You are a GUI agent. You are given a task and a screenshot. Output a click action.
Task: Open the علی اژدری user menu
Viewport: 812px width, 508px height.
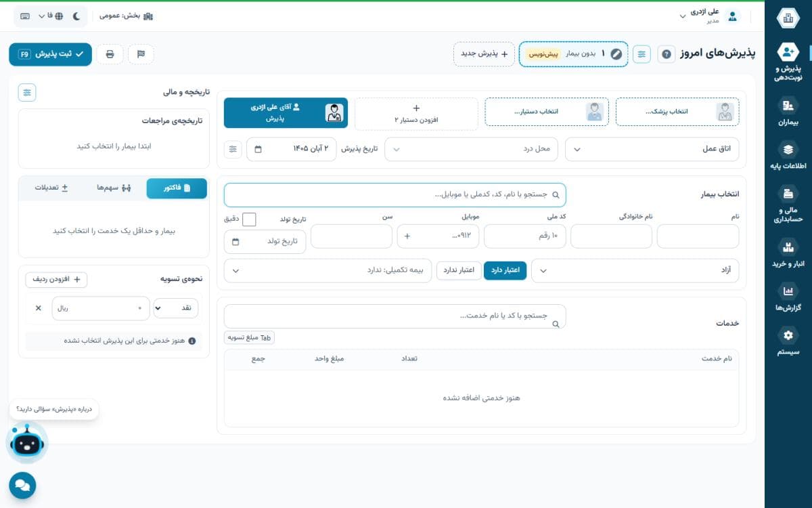pyautogui.click(x=699, y=16)
